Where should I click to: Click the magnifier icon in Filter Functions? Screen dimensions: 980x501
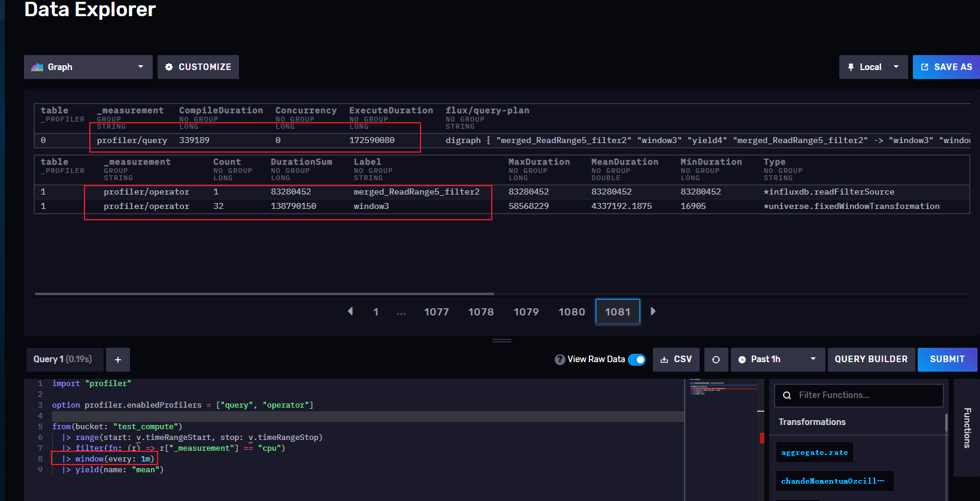tap(787, 395)
